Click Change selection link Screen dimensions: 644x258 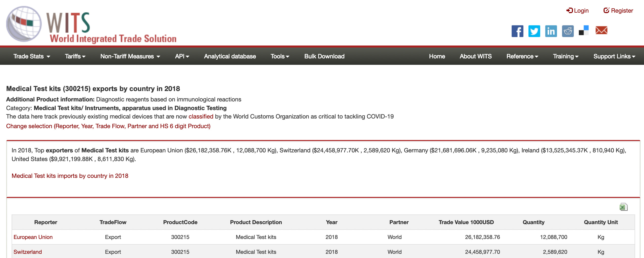(108, 126)
